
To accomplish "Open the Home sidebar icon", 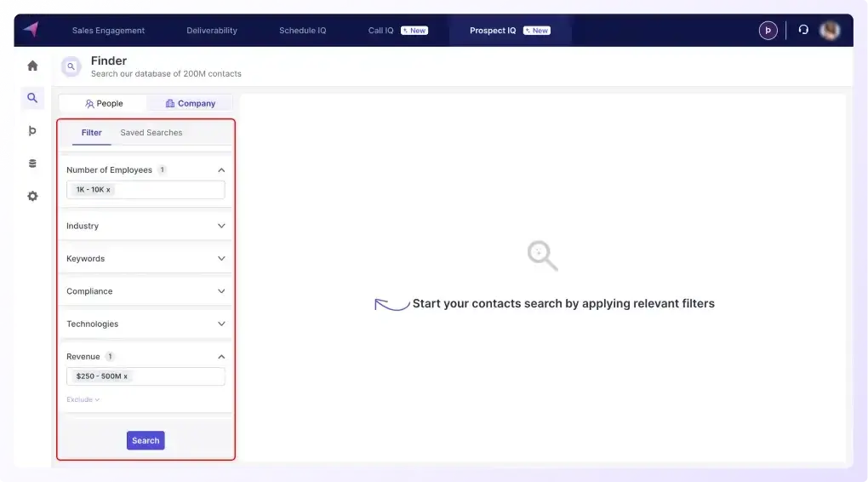I will 32,66.
